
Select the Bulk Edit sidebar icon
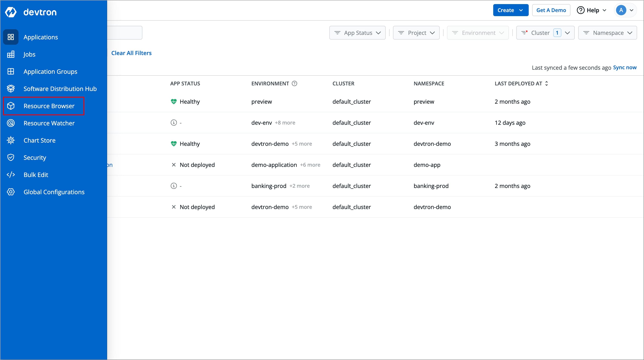point(11,174)
